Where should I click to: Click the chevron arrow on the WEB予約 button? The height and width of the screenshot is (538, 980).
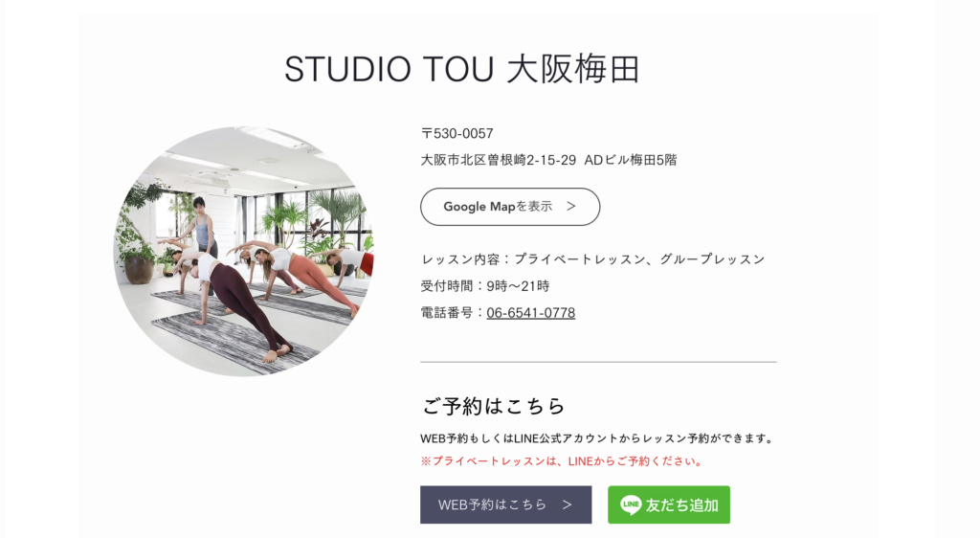[567, 504]
